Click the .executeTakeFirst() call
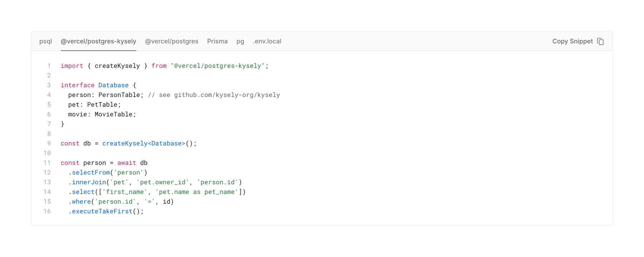This screenshot has height=257, width=644. pos(106,211)
